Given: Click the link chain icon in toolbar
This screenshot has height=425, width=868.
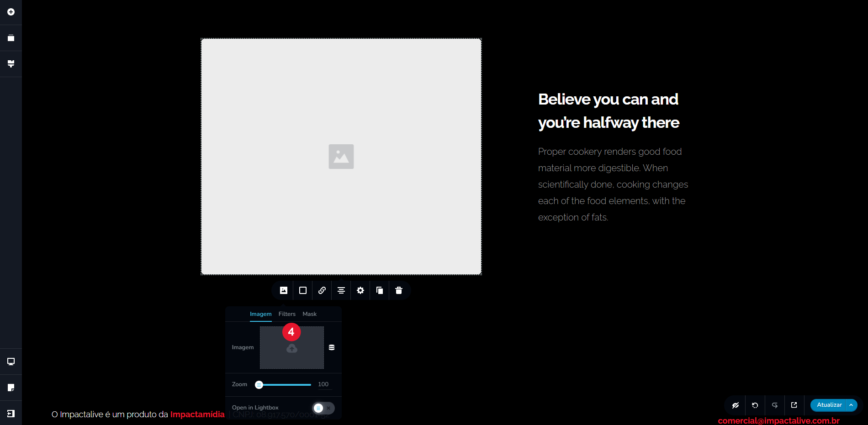Looking at the screenshot, I should (x=322, y=290).
